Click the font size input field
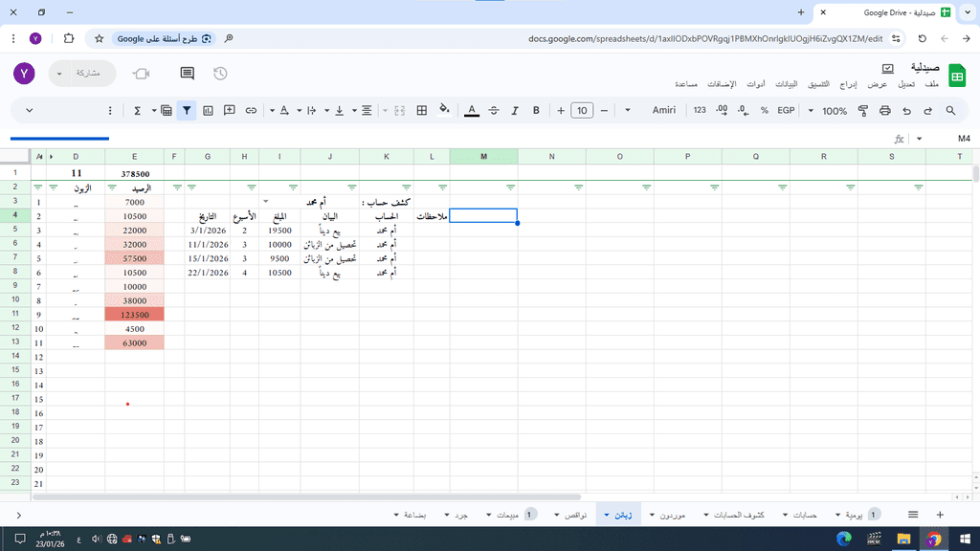This screenshot has height=551, width=980. point(582,111)
